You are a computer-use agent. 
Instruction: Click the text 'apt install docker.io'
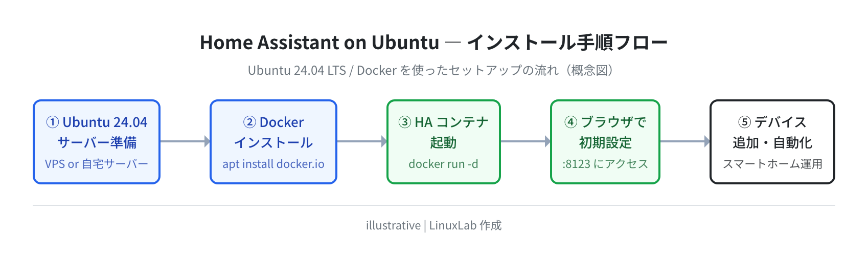click(x=273, y=164)
